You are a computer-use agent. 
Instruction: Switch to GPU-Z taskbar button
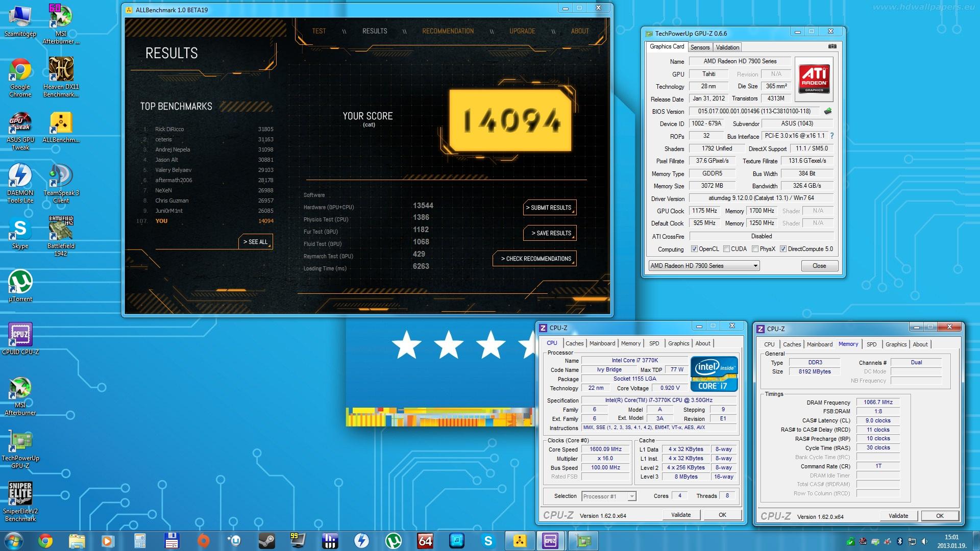tap(582, 541)
